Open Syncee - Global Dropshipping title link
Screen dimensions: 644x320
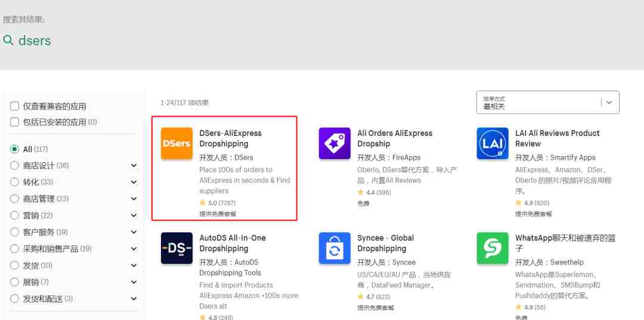point(386,243)
